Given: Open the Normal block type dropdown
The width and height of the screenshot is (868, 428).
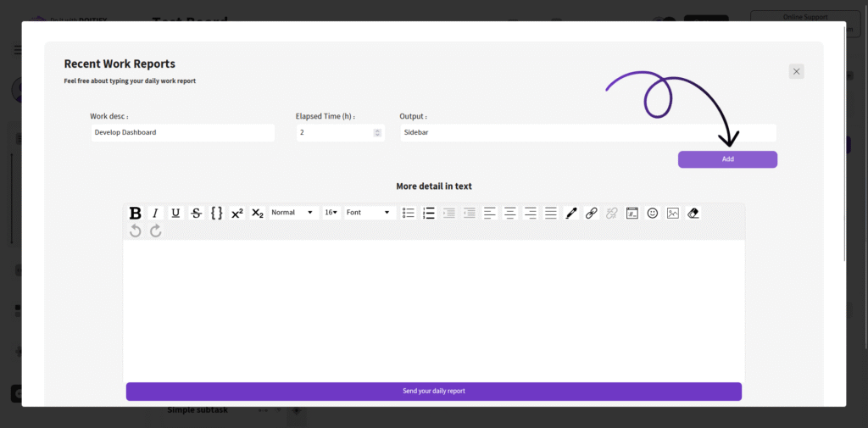Looking at the screenshot, I should [293, 213].
